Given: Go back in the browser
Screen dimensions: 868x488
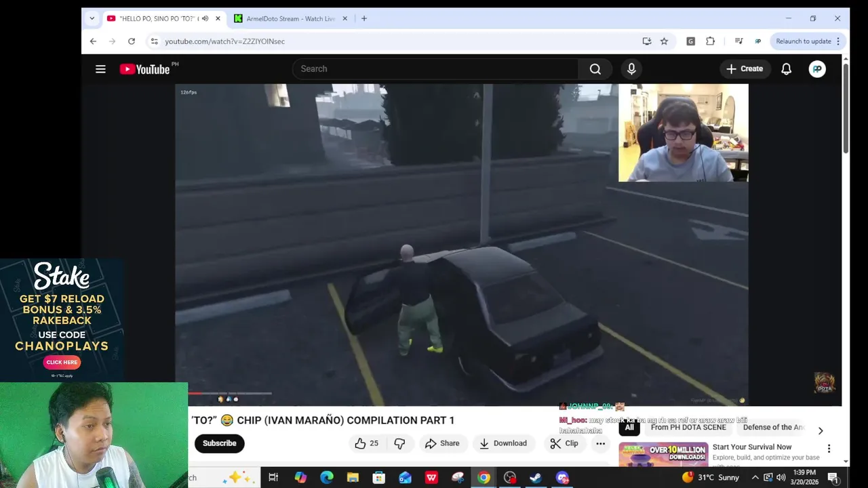Looking at the screenshot, I should [94, 41].
